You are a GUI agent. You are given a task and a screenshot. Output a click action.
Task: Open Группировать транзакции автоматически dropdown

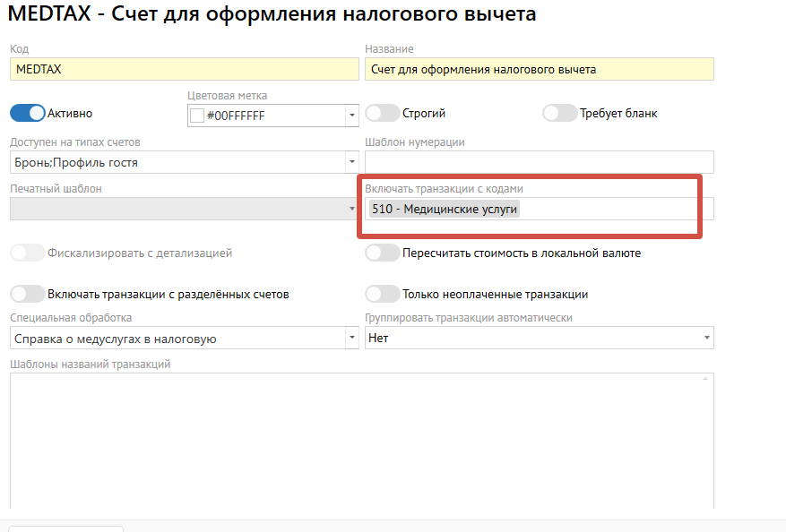(707, 339)
